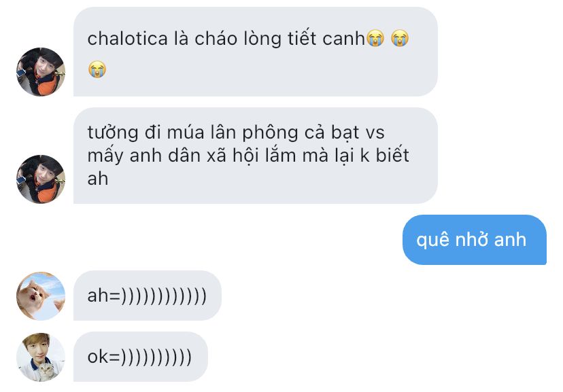Click the boy-with-cat avatar beside "ok=)))"

coord(41,357)
